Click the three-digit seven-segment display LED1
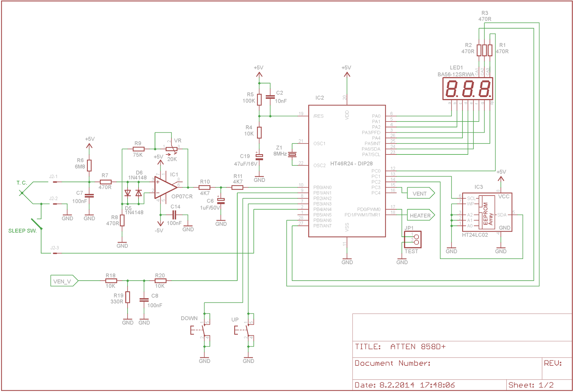Viewport: 573px width, 392px height. pos(468,89)
